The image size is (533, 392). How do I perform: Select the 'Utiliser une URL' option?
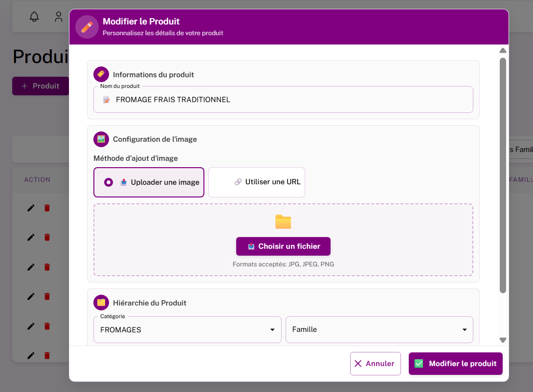coord(257,182)
